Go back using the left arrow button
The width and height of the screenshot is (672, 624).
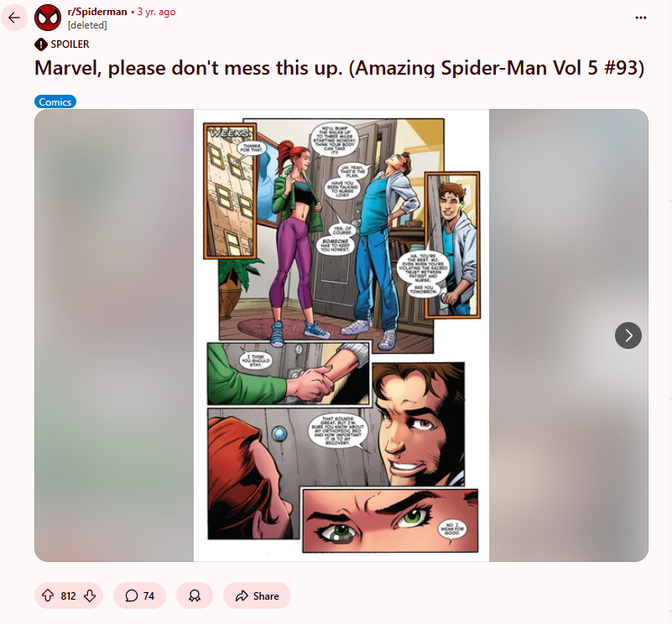(x=14, y=18)
